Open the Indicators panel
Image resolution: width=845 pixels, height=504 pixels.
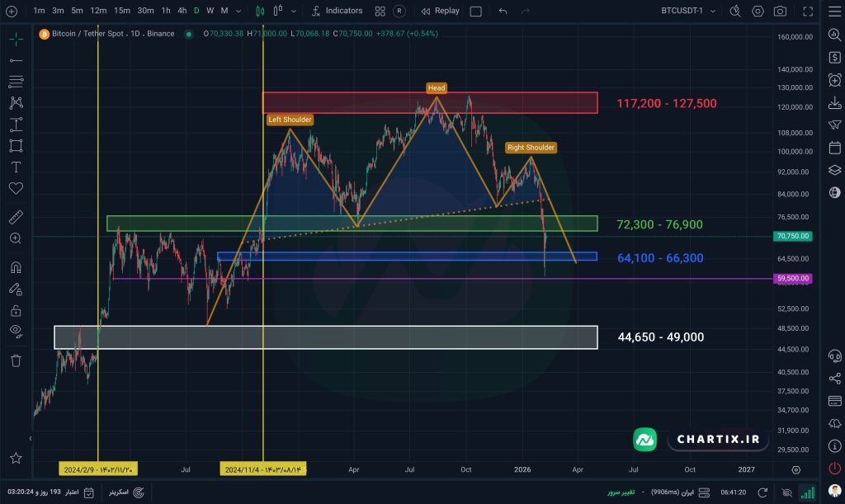tap(337, 11)
